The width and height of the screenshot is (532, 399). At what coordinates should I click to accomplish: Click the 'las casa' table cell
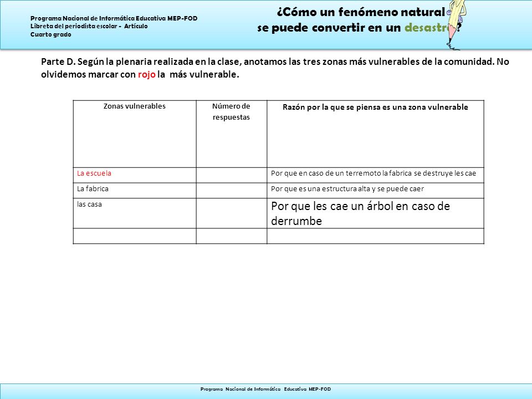(x=135, y=213)
